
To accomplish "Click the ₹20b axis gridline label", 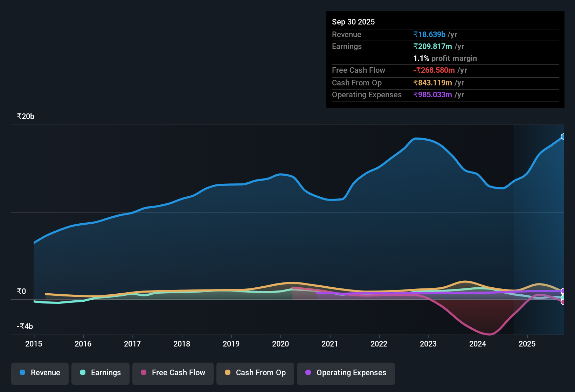I will 25,116.
